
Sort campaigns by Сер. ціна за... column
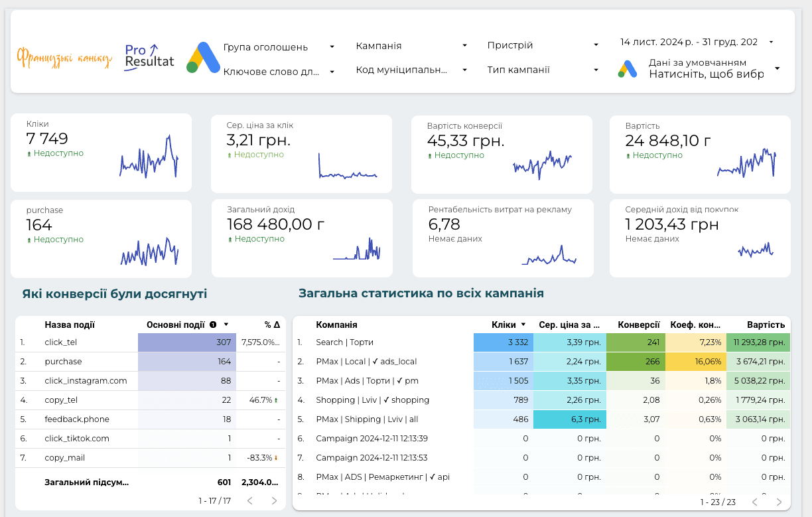[x=569, y=325]
